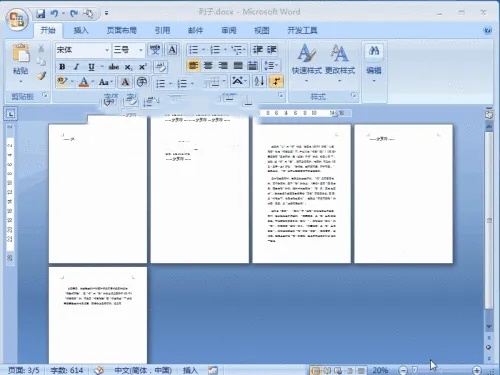Open the 剪贴板 dialog launcher
Viewport: 500px width, 375px height.
[45, 96]
